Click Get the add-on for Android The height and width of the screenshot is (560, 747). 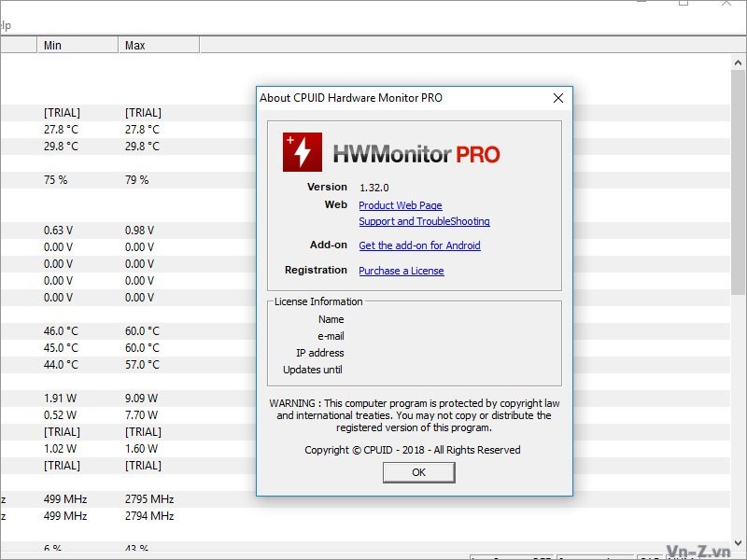419,245
